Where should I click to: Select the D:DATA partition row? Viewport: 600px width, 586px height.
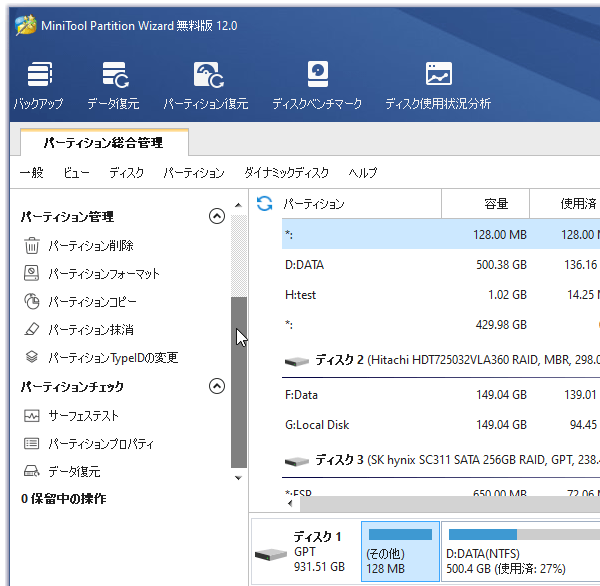(441, 264)
